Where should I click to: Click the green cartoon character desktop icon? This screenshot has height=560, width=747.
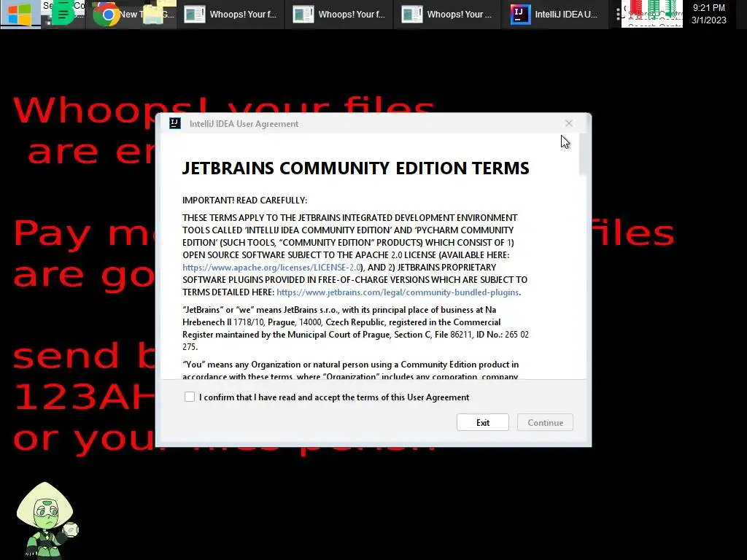point(46,519)
